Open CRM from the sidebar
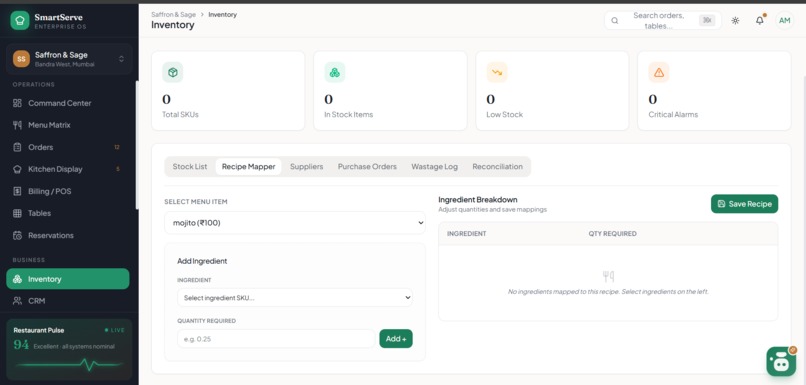Screen dimensions: 806x385 click(68, 301)
